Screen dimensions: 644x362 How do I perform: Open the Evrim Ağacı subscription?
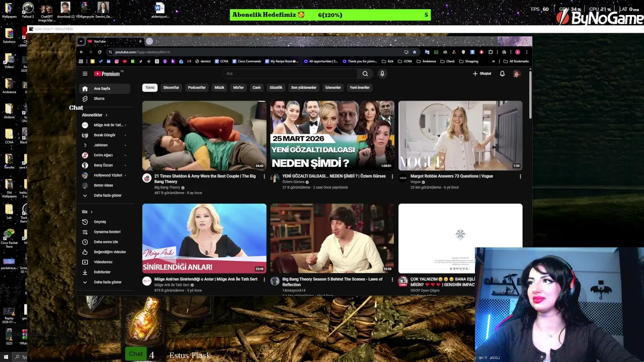click(x=105, y=155)
